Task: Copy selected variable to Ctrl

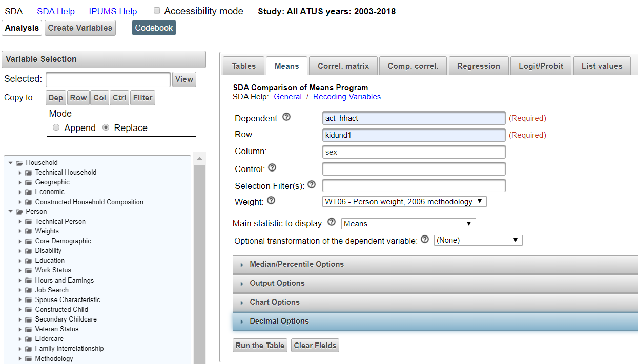Action: [119, 98]
